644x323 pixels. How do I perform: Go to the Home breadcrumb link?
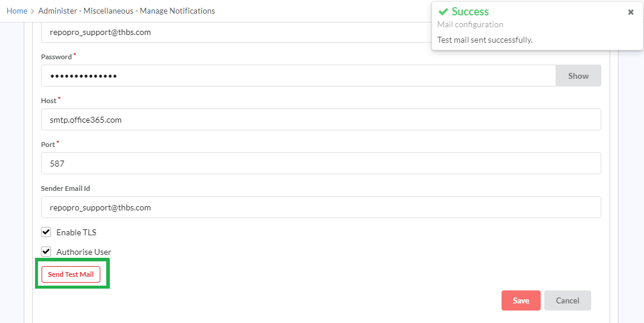click(17, 11)
